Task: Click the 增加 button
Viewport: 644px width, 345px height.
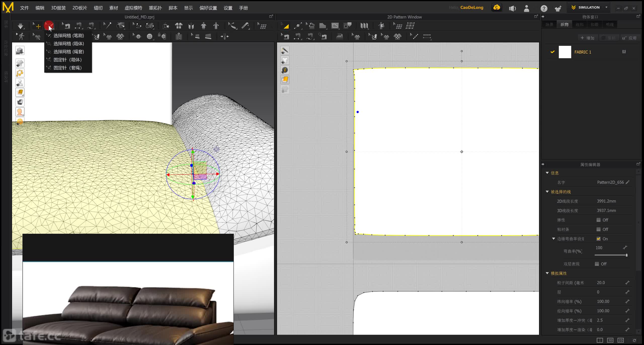Action: [587, 38]
